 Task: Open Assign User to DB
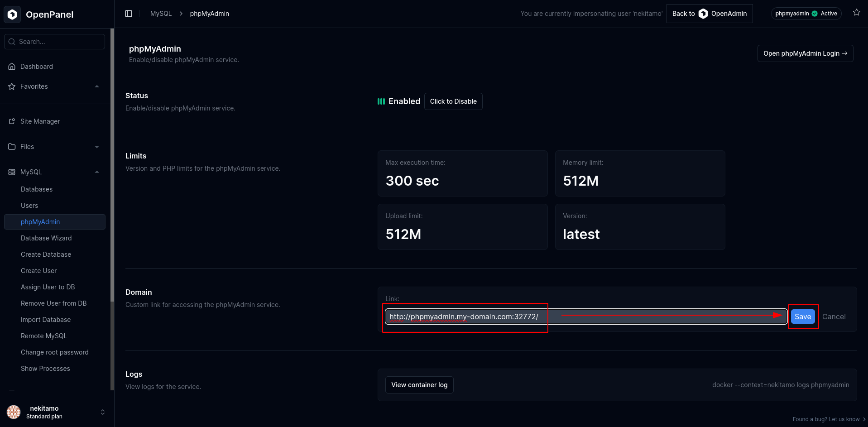click(x=48, y=287)
